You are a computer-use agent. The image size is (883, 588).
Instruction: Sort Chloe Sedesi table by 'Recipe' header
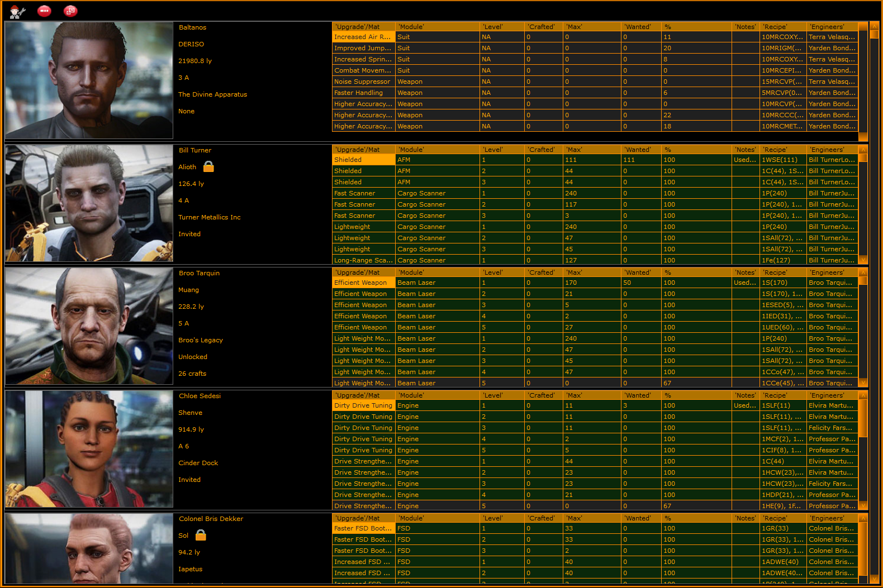pos(783,395)
